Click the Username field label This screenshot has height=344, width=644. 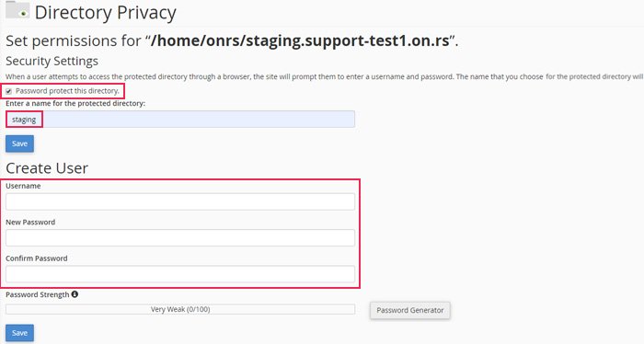(x=23, y=186)
